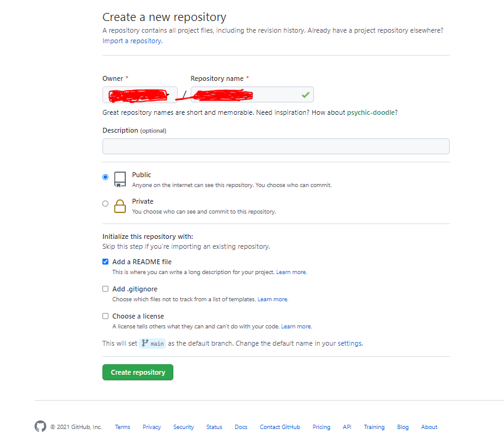Screen dimensions: 504x442
Task: Click the Add .gitignore label
Action: pyautogui.click(x=134, y=289)
